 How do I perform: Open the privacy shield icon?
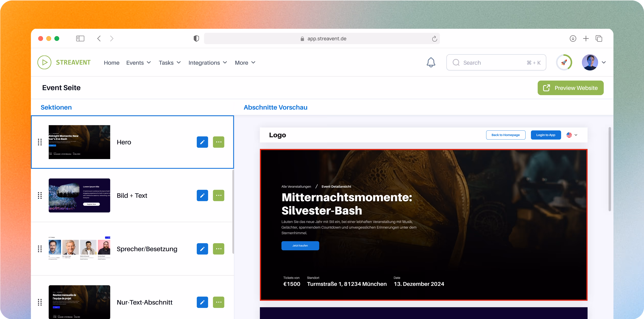196,38
